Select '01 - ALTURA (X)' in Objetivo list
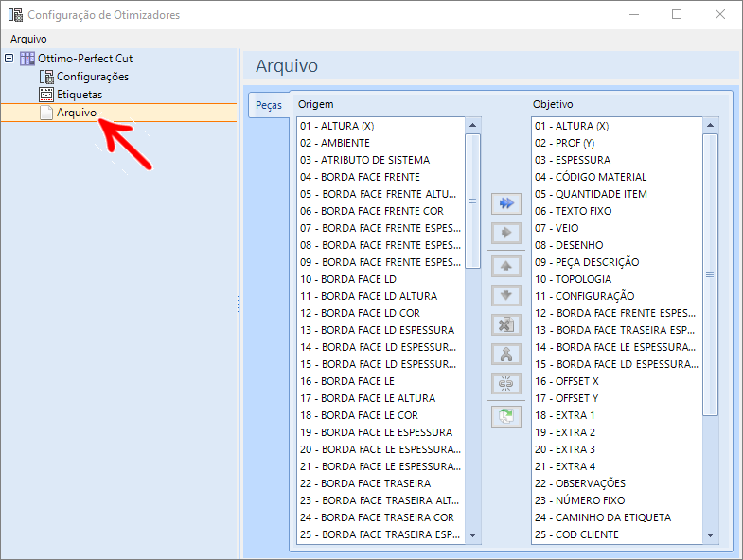The image size is (743, 560). (617, 126)
